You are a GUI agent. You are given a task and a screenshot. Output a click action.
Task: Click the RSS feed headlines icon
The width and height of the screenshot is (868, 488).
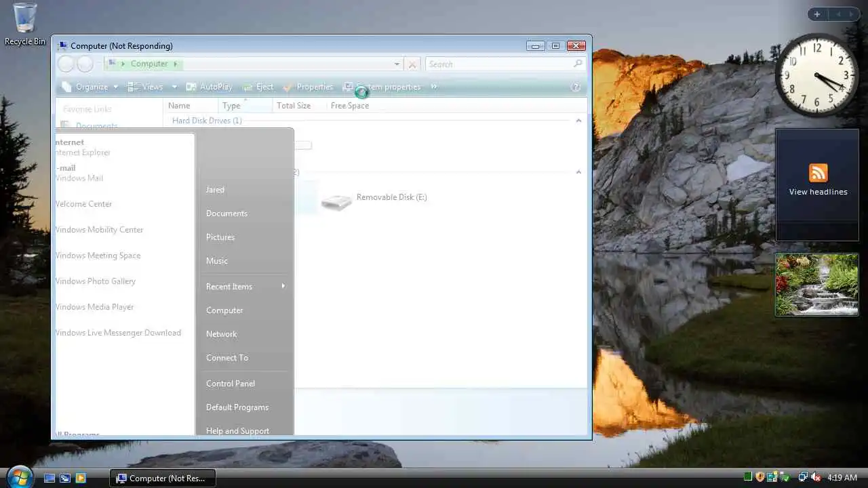click(x=818, y=172)
